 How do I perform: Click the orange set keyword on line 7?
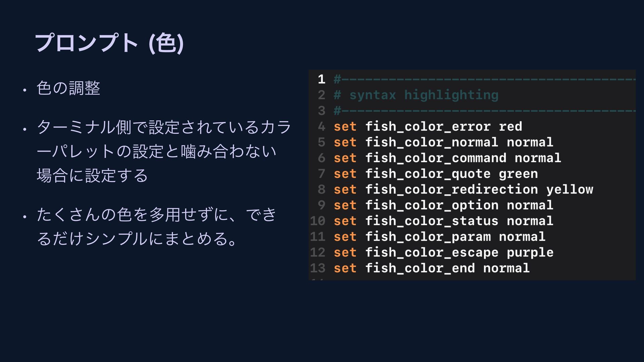(x=345, y=174)
